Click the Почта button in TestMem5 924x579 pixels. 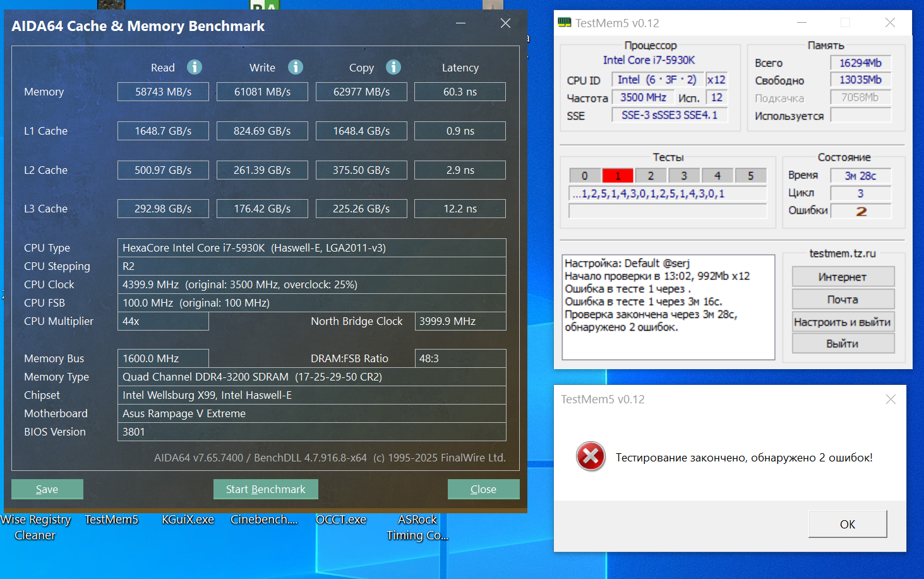pyautogui.click(x=843, y=300)
